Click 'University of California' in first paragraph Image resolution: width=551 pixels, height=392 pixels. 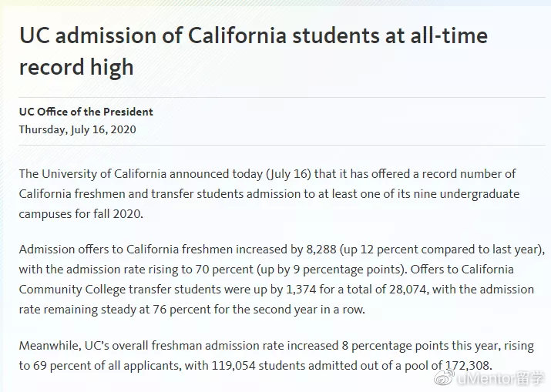point(104,174)
